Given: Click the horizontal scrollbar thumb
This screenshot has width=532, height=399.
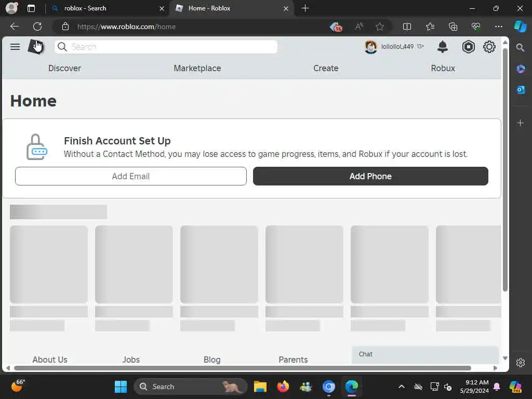Looking at the screenshot, I should point(243,368).
